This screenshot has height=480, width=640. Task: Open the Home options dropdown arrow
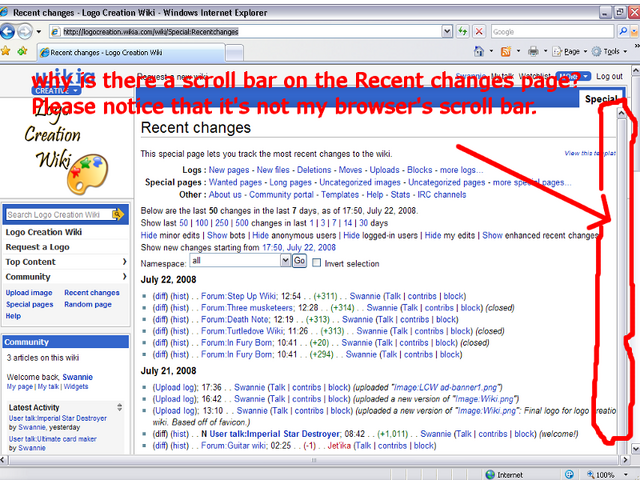pyautogui.click(x=491, y=51)
